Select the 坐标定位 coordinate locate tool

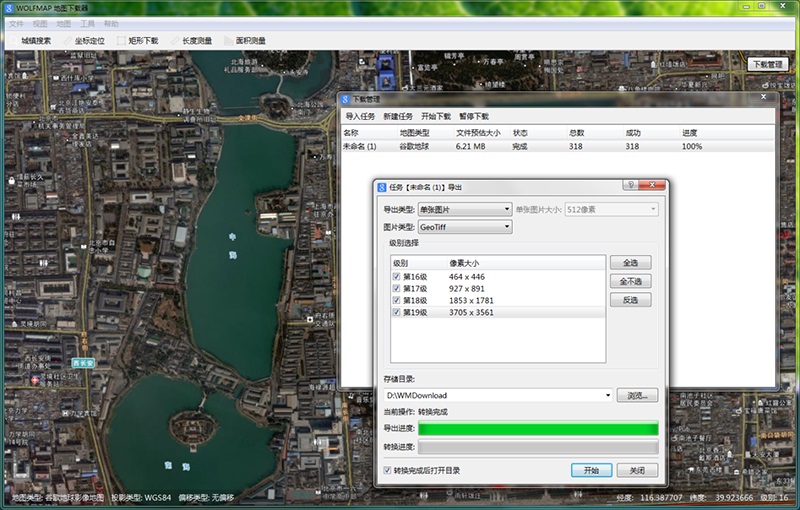pyautogui.click(x=86, y=41)
